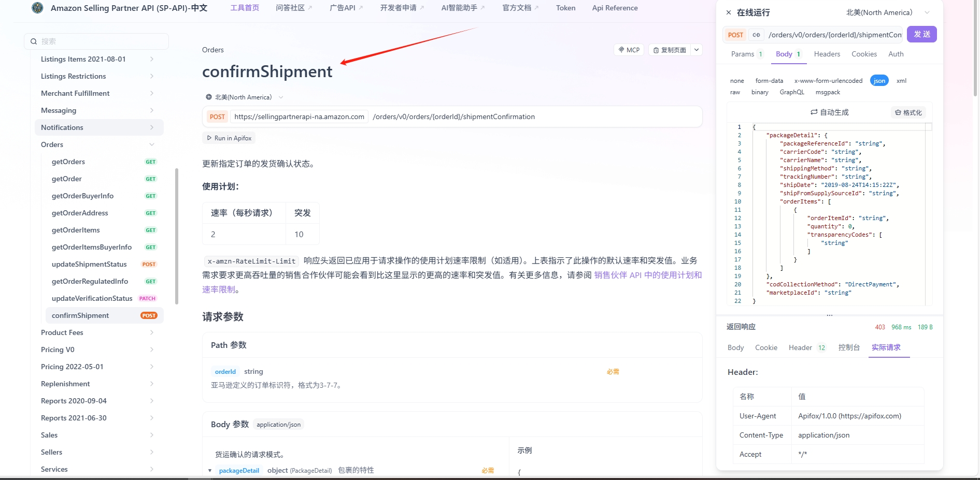Click the globe icon next to 北美 region

click(209, 97)
